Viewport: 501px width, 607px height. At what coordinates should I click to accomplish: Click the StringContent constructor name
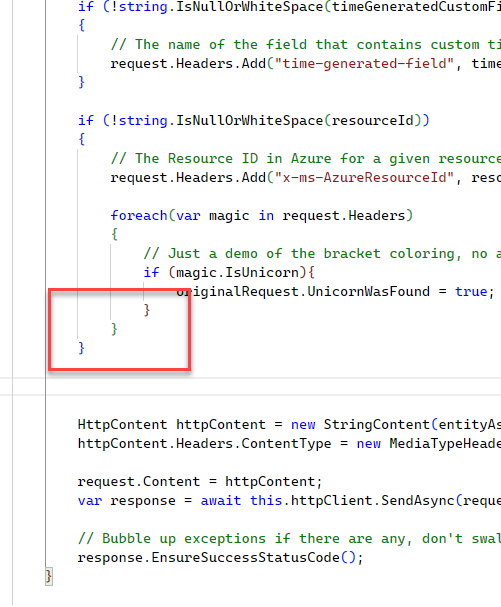coord(376,425)
